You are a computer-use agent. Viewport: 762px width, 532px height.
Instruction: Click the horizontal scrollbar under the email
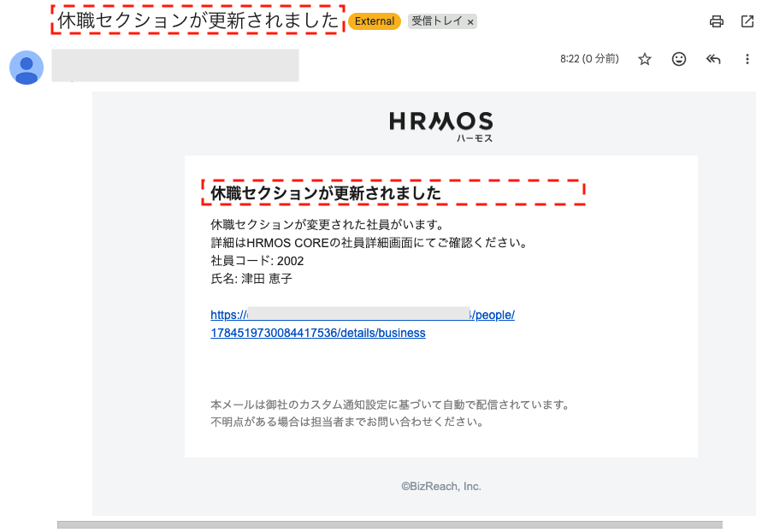point(389,524)
